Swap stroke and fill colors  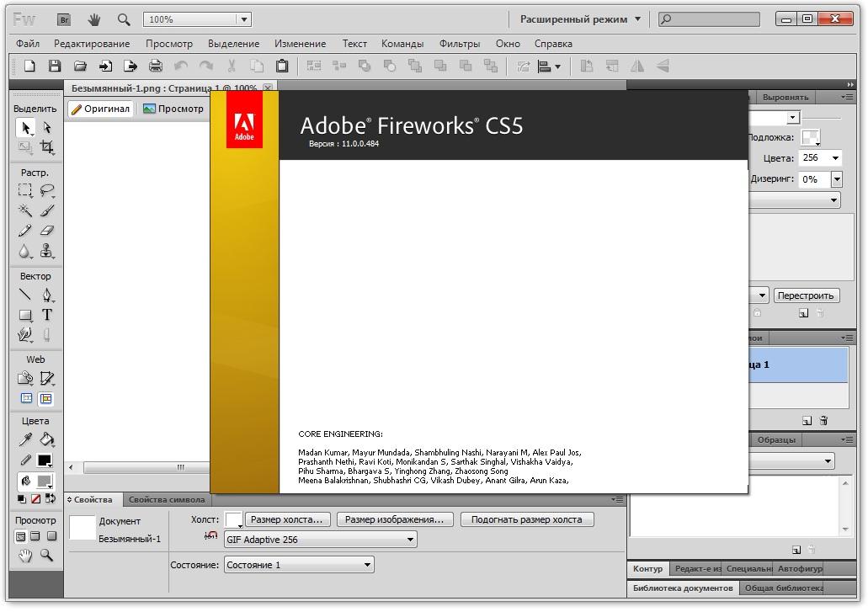point(51,498)
